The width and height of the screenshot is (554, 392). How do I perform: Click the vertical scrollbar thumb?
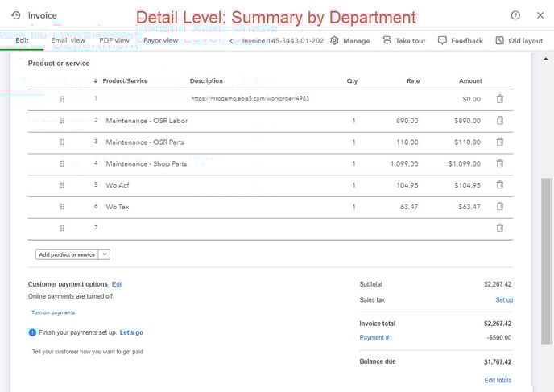546,261
